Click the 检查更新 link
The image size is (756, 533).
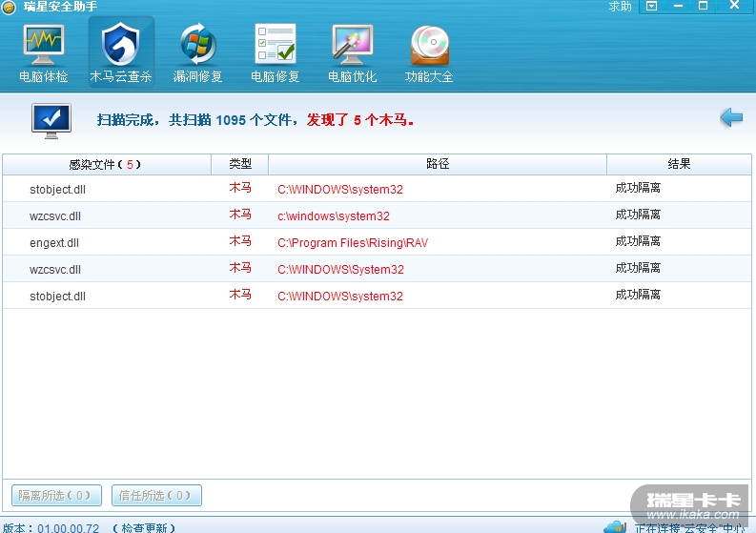tap(144, 527)
